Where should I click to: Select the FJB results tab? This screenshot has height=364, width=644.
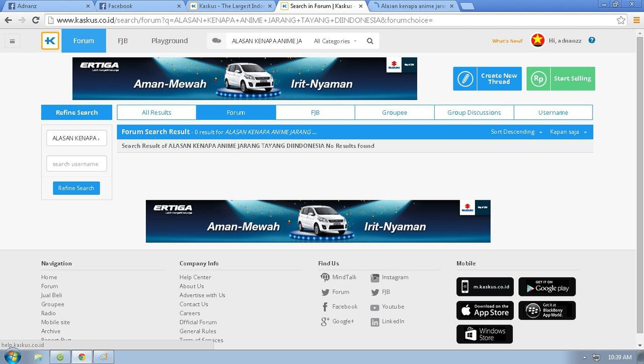pyautogui.click(x=315, y=112)
